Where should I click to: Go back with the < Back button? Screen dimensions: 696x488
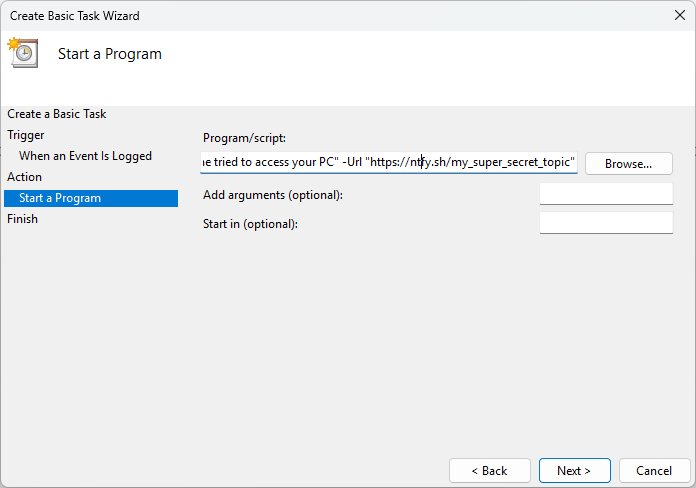[x=489, y=470]
